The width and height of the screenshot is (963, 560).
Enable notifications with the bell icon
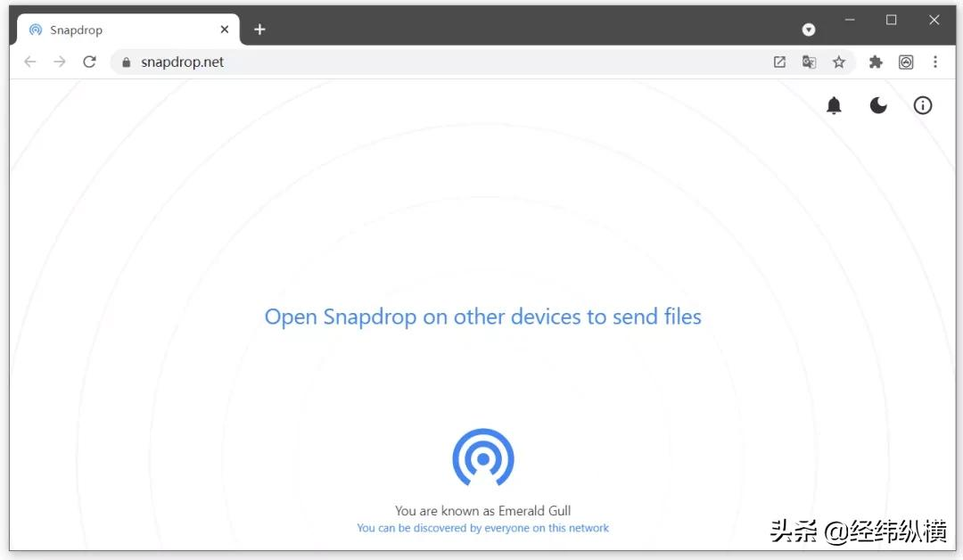point(834,105)
